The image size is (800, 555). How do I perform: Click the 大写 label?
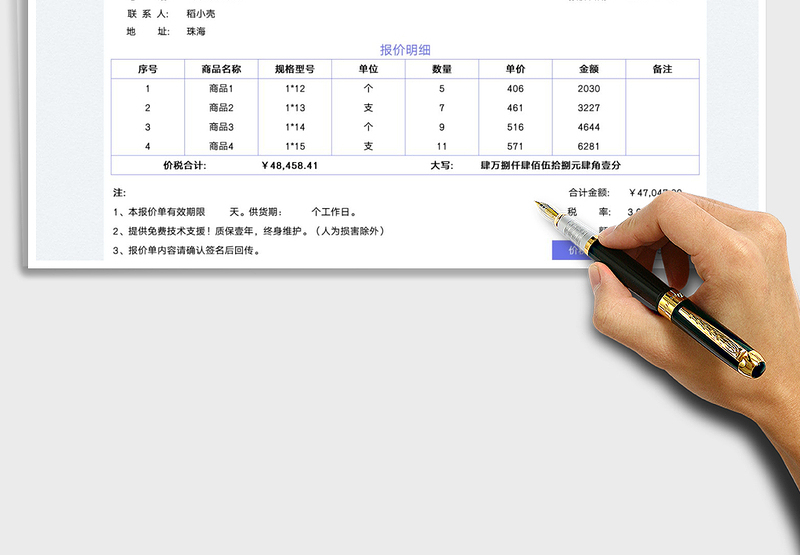[x=442, y=165]
